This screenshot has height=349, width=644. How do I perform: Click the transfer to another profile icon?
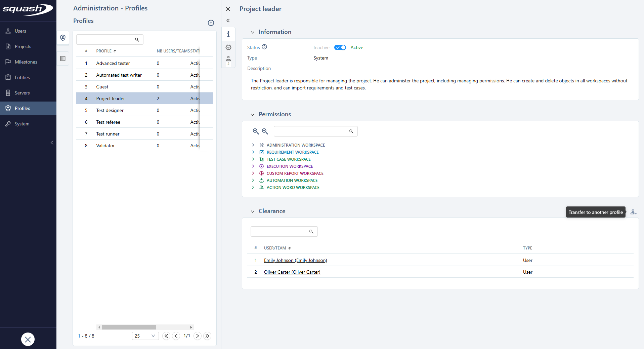tap(633, 212)
